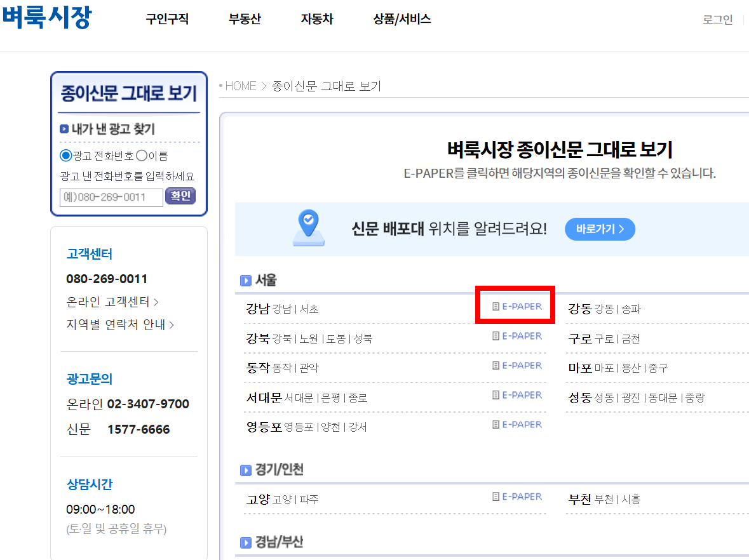The height and width of the screenshot is (560, 749).
Task: Click the 바로가기 button for newspaper stands
Action: point(599,229)
